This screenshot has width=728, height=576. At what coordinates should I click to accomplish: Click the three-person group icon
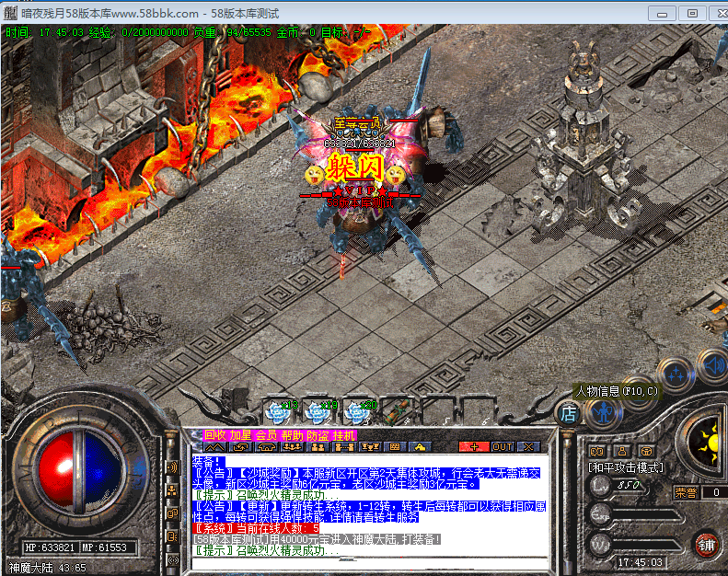pos(292,447)
